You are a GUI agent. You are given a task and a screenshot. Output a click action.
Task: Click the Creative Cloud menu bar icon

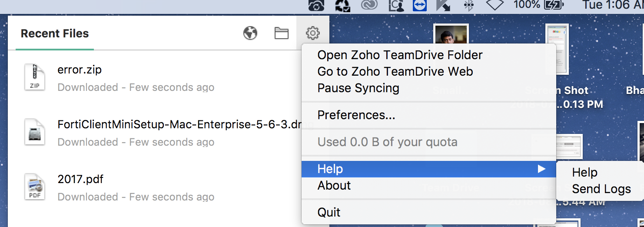pos(369,5)
